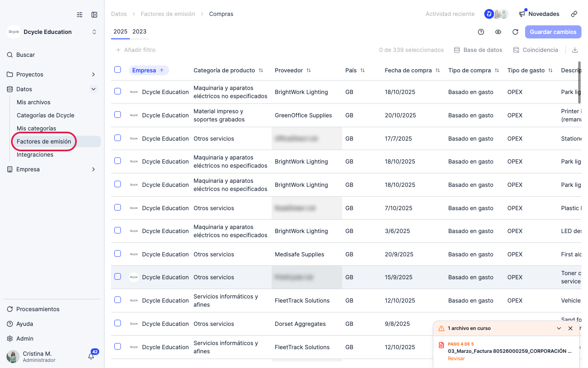The width and height of the screenshot is (588, 368).
Task: Open Integraciones in sidebar
Action: click(35, 155)
